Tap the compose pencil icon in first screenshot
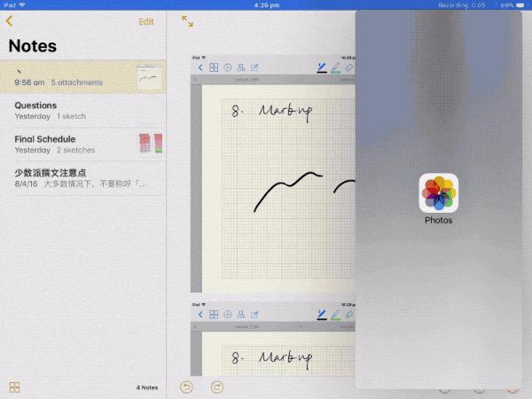532x399 pixels. (x=254, y=67)
